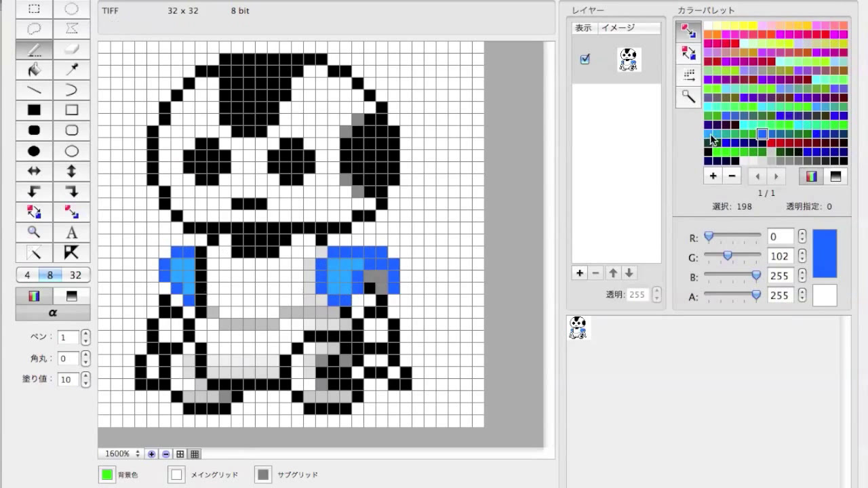Click the rotate left arrow icon

pos(34,191)
